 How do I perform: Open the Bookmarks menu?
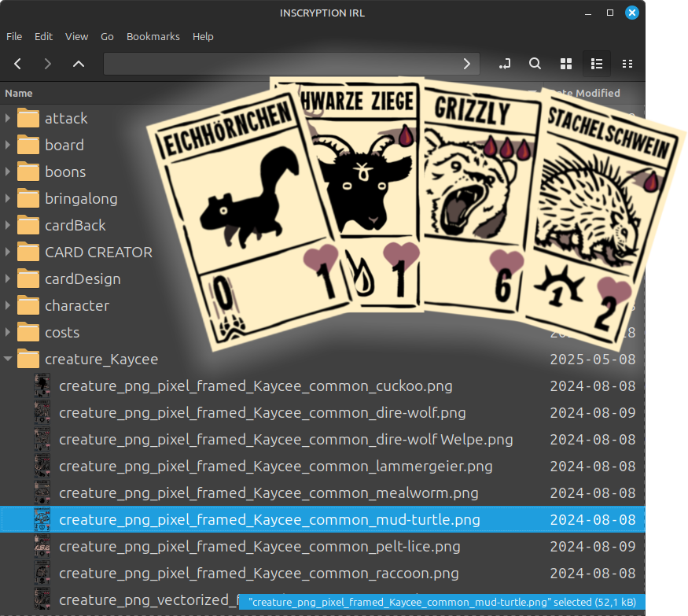pyautogui.click(x=153, y=36)
